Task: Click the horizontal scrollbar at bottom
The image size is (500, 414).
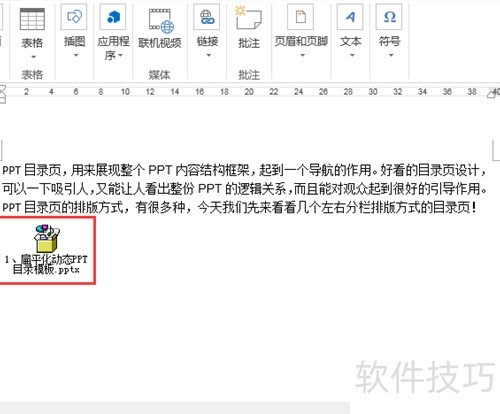Action: pos(175,408)
